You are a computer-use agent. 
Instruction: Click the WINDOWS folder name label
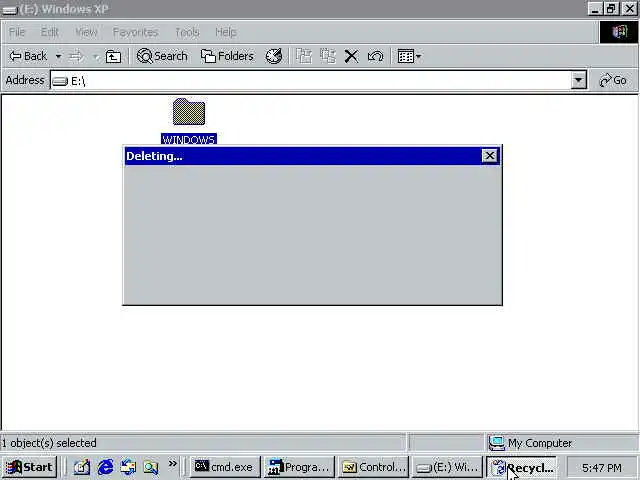[189, 140]
